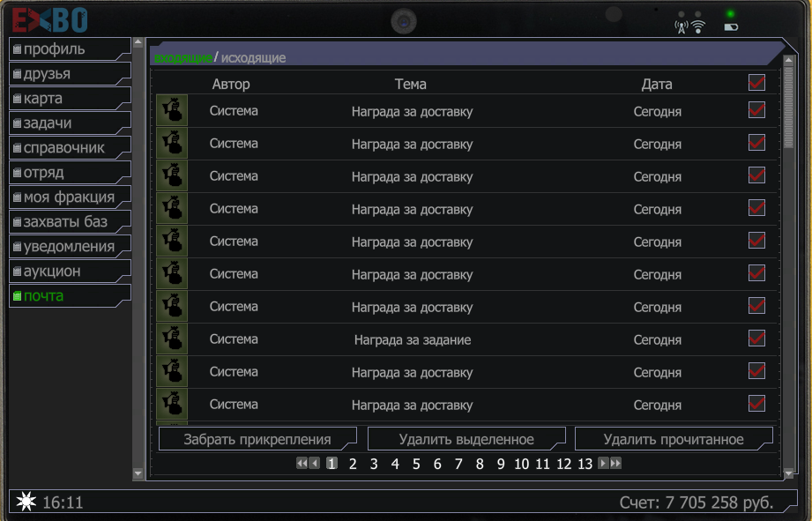Screen dimensions: 812x521
Task: Go to page 6 of the mail
Action: click(437, 464)
